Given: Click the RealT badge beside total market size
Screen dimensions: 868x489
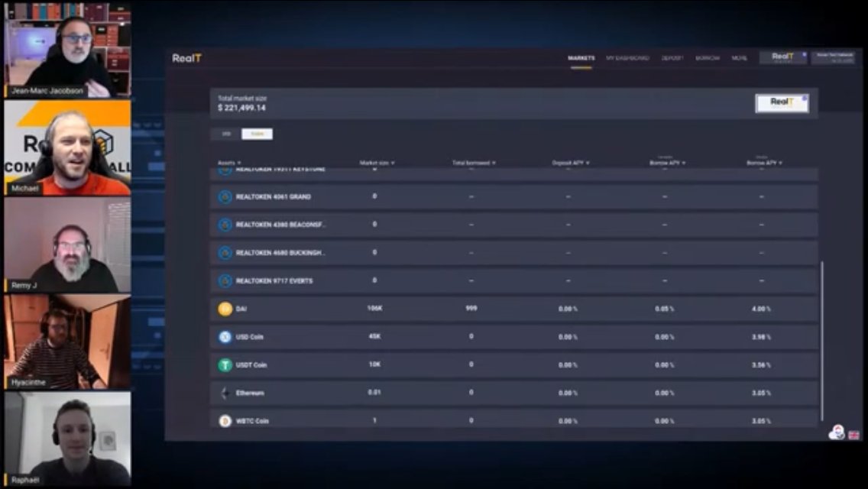Looking at the screenshot, I should [x=782, y=103].
